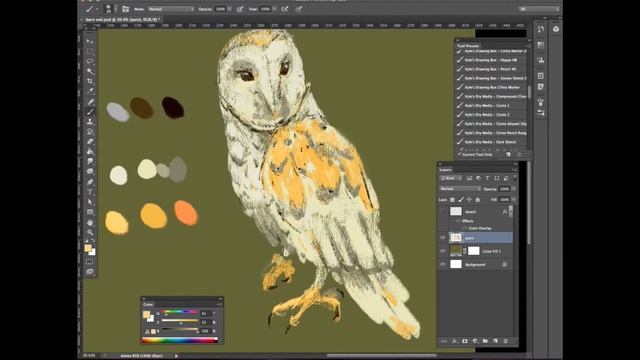This screenshot has height=360, width=640.
Task: Click Add layer style fx icon at panel bottom
Action: (454, 341)
